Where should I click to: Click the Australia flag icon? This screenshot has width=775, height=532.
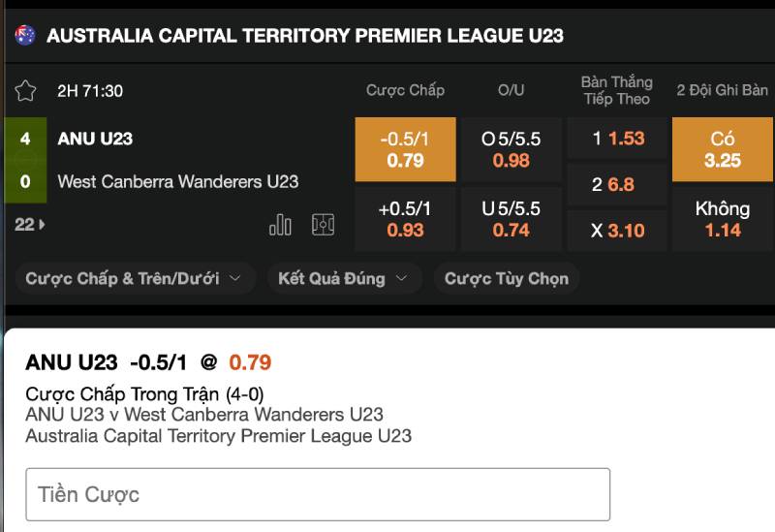[25, 36]
